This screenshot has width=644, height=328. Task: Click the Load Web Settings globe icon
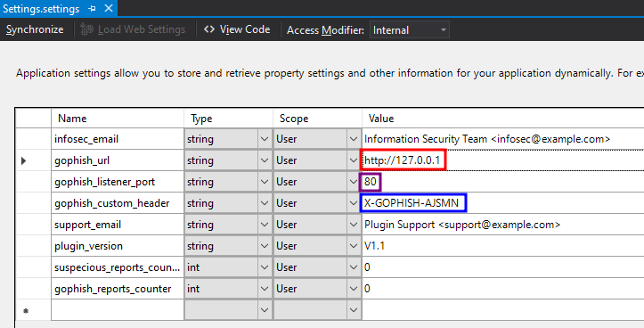[86, 29]
